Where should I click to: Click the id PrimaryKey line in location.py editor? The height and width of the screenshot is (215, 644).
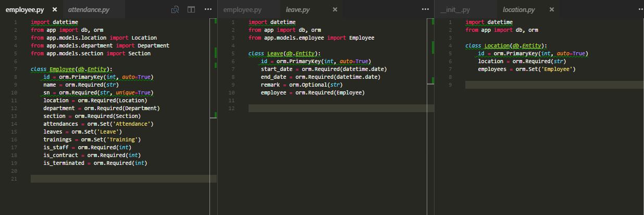[532, 53]
